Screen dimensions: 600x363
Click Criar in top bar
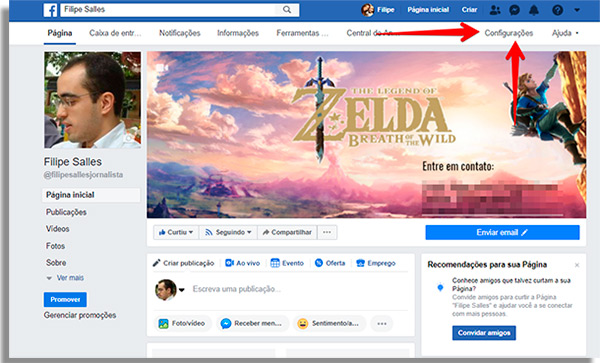point(469,10)
